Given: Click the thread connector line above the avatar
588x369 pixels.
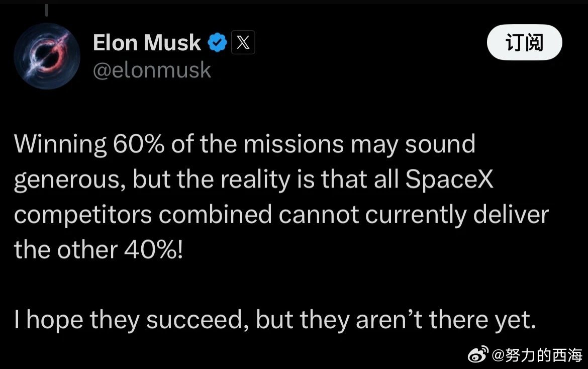Looking at the screenshot, I should [47, 11].
